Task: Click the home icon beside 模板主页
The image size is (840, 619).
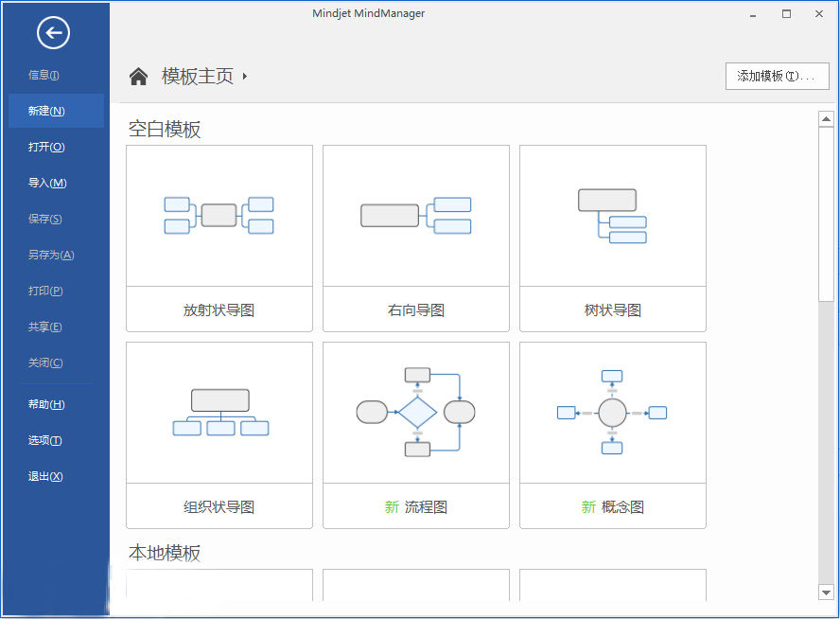Action: coord(138,76)
